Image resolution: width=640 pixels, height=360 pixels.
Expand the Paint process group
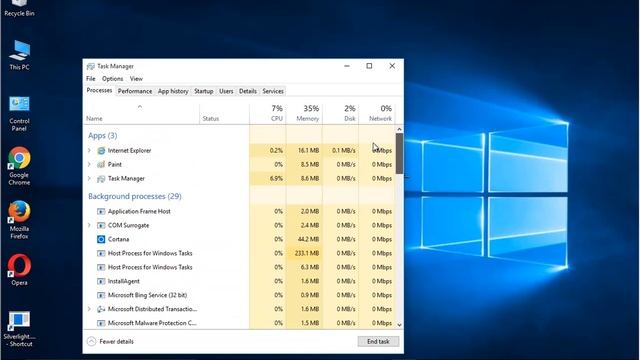pyautogui.click(x=89, y=164)
